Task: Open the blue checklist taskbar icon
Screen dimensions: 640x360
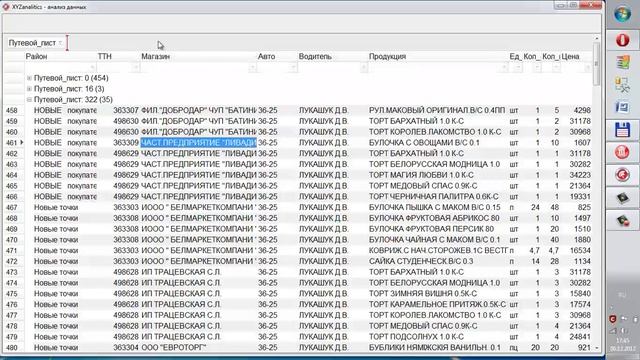Action: tap(622, 107)
